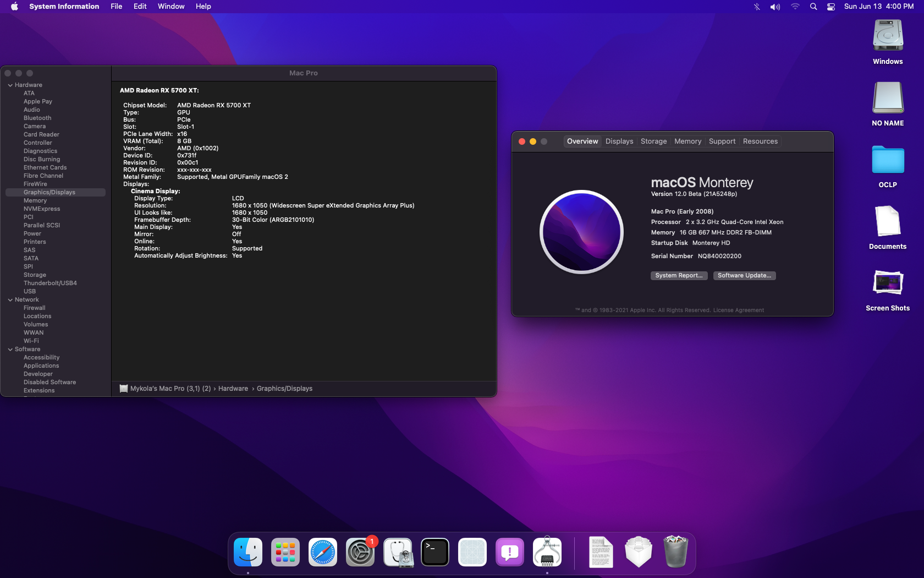The image size is (924, 578).
Task: Select Graphics/Displays in the sidebar
Action: tap(55, 192)
